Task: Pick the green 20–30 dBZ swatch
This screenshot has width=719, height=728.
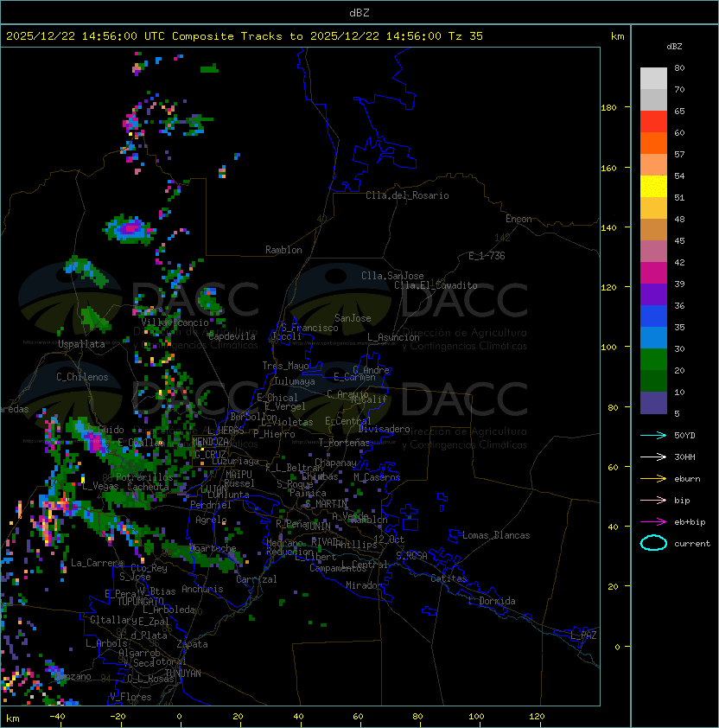Action: 653,360
